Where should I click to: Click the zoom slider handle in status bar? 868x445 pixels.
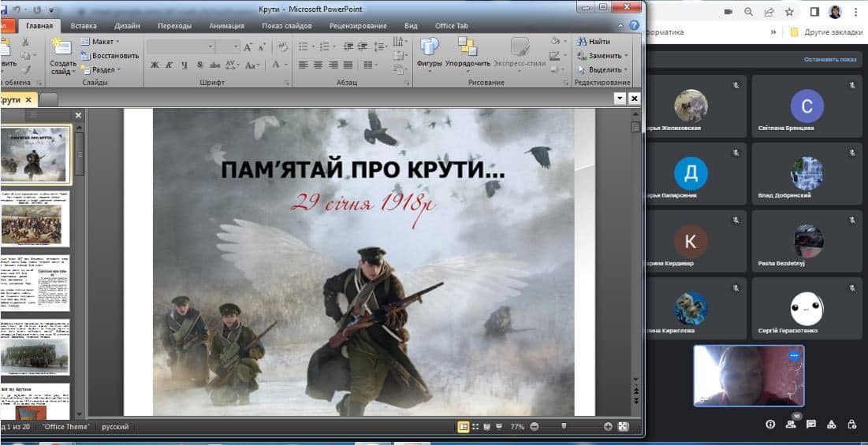563,427
